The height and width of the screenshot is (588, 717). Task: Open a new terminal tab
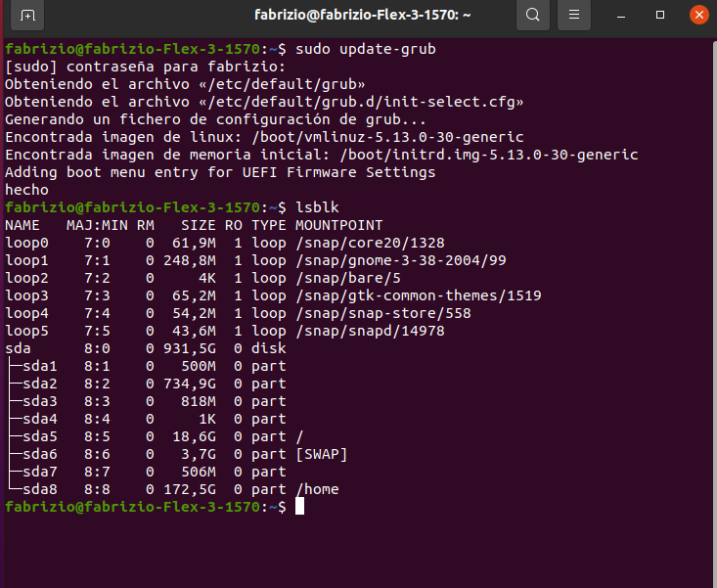click(x=27, y=16)
